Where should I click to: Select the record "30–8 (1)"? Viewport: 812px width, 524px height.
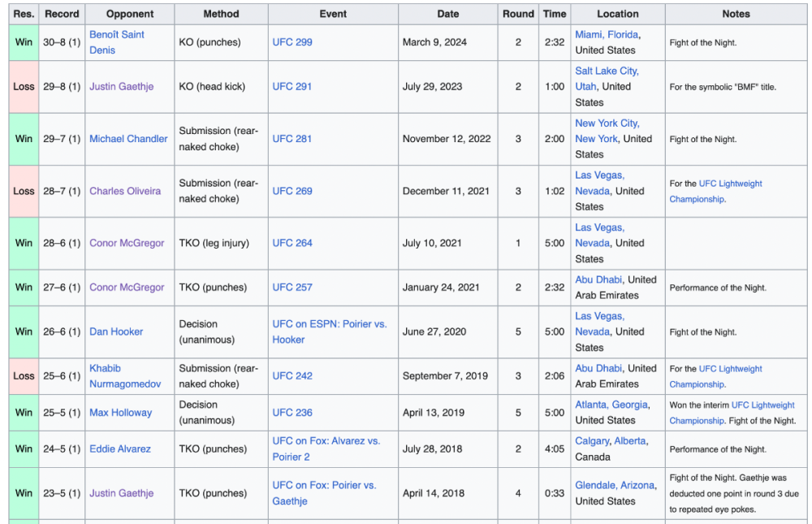point(62,42)
